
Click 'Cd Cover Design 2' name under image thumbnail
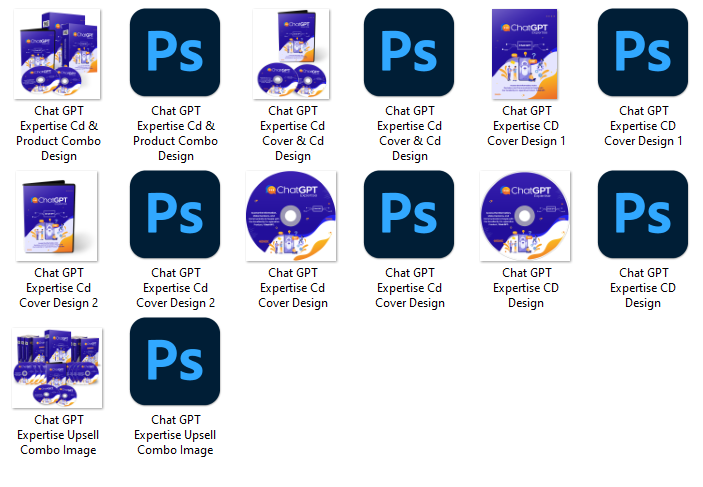coord(59,288)
